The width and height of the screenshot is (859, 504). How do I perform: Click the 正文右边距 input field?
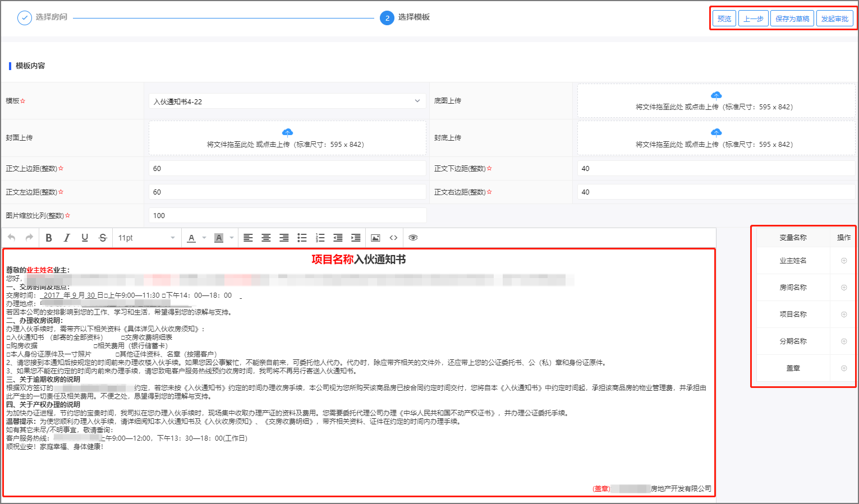coord(716,192)
